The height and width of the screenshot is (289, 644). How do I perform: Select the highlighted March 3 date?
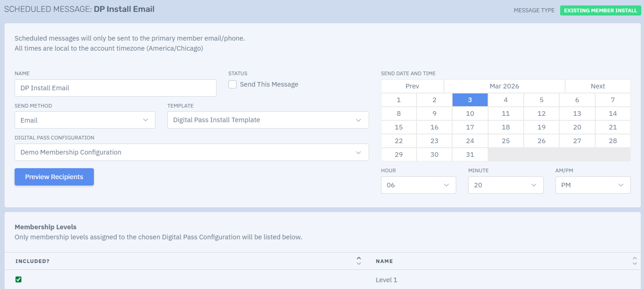[470, 100]
